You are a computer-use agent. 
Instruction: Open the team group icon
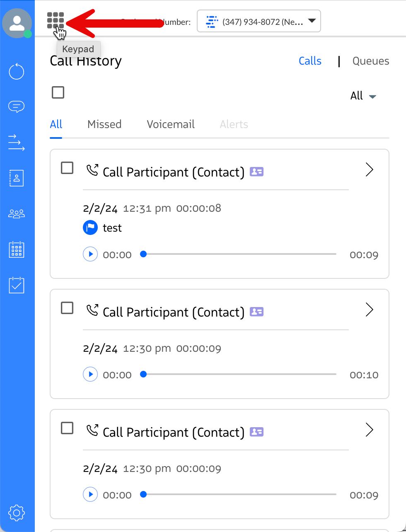pos(17,214)
